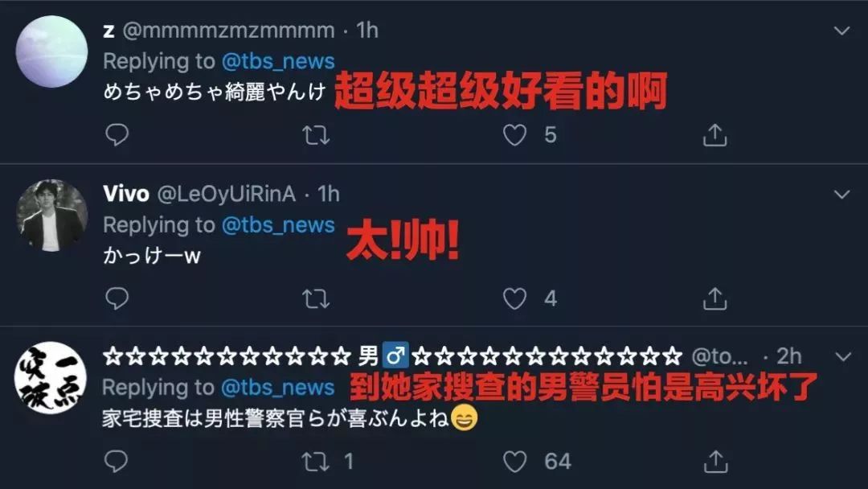This screenshot has height=489, width=868.
Task: Reply to Vivo's tweet
Action: [x=117, y=298]
